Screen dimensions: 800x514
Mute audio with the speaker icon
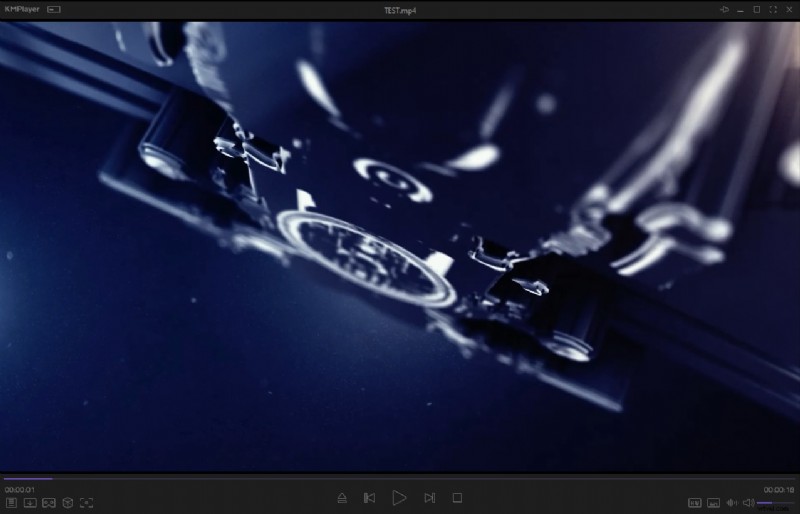(x=748, y=502)
